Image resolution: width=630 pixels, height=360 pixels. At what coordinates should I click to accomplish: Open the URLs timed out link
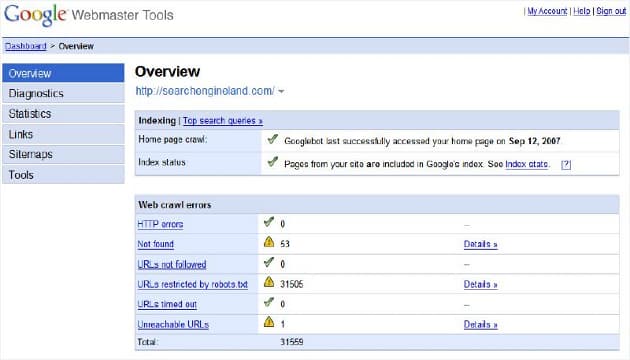click(167, 304)
